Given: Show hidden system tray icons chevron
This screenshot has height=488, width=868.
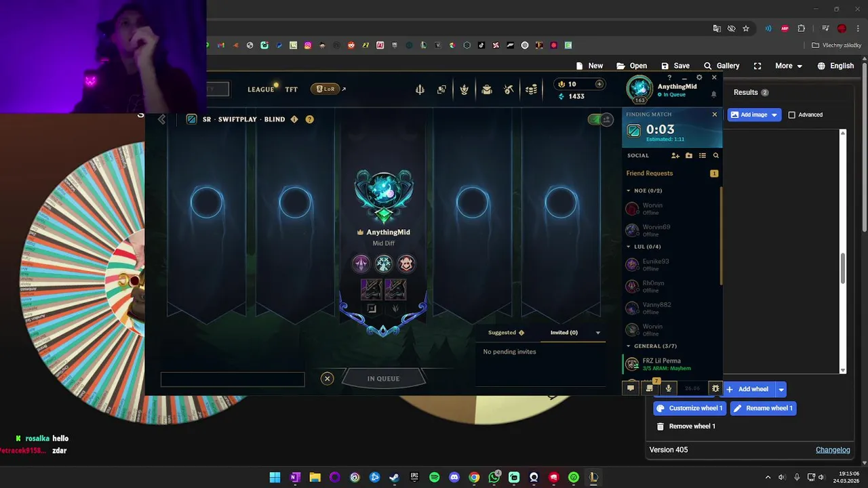Looking at the screenshot, I should point(768,477).
